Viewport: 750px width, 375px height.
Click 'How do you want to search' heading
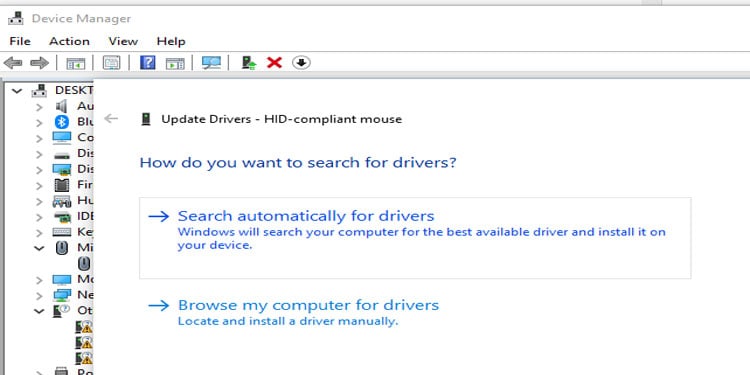[x=298, y=163]
